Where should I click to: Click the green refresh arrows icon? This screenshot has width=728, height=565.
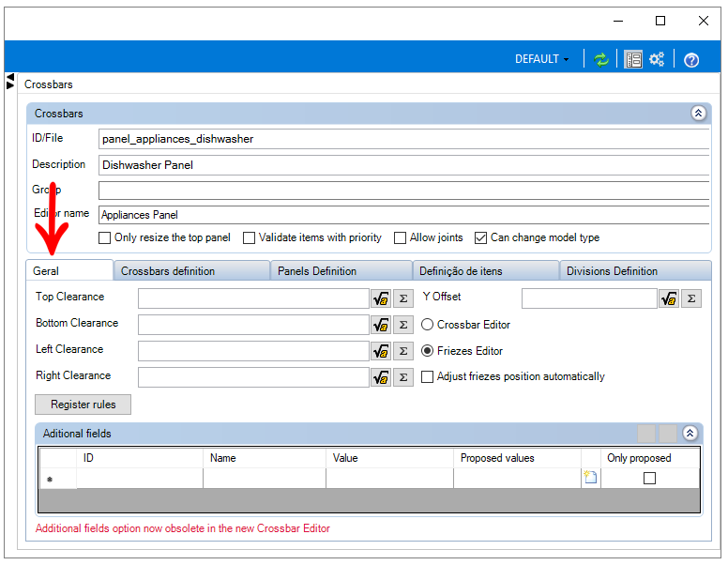[601, 59]
